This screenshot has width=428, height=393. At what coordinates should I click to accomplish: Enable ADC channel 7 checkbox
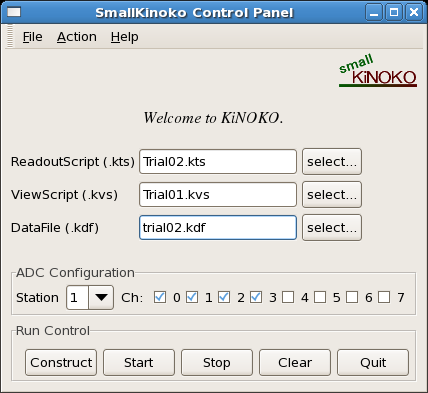pyautogui.click(x=384, y=297)
